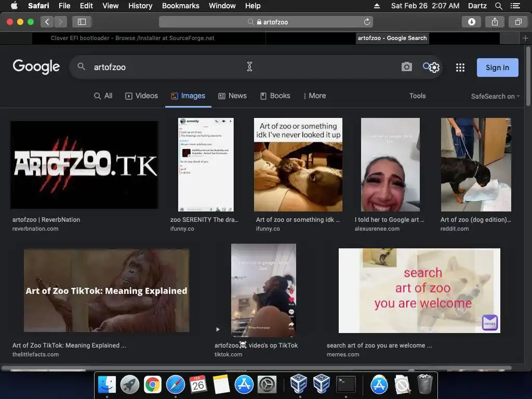Image resolution: width=532 pixels, height=399 pixels.
Task: Switch to the All results tab
Action: (103, 96)
